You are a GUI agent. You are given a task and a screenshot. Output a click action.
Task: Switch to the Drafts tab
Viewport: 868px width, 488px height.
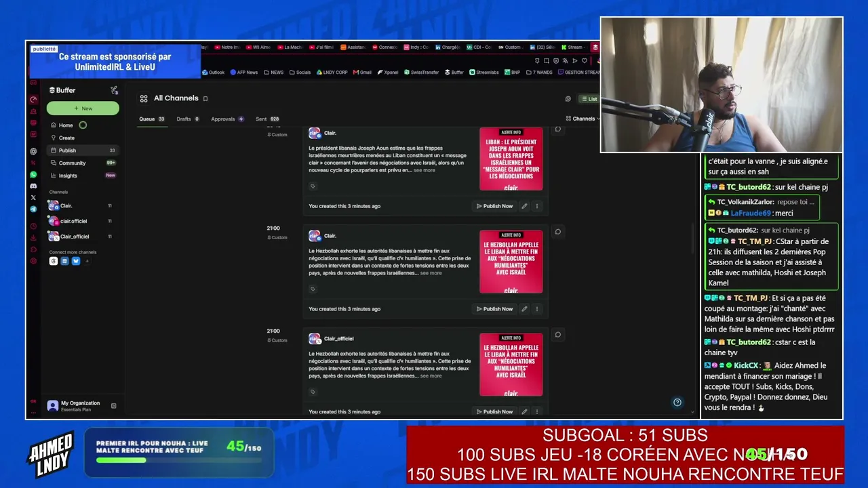point(188,119)
